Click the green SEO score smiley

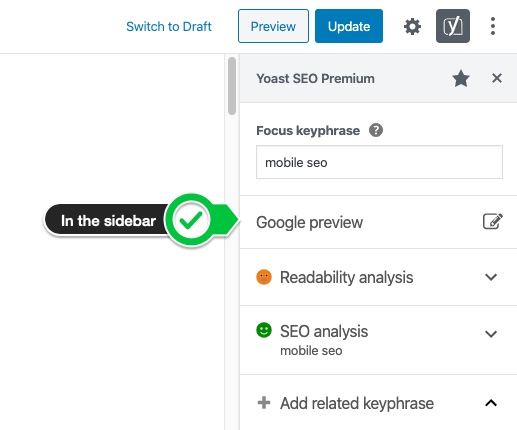tap(264, 330)
